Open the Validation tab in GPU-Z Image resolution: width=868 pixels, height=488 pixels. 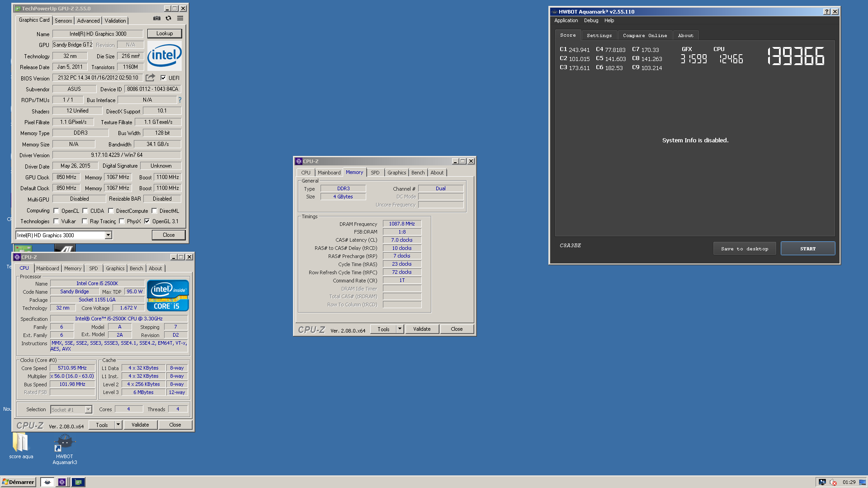(115, 21)
